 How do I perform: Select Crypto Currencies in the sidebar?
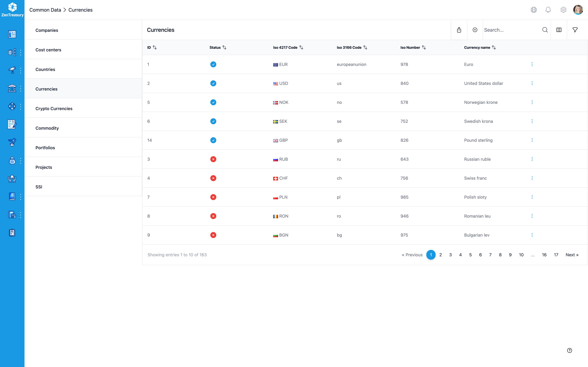click(54, 109)
